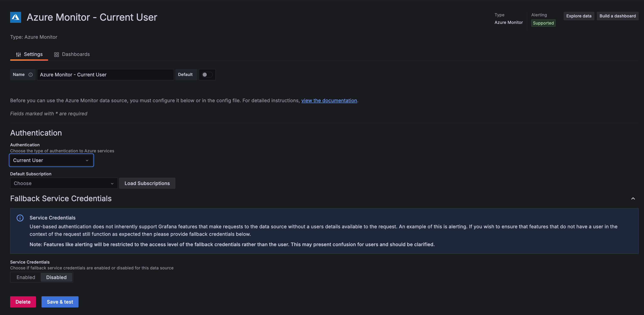Click the view the documentation link

[329, 101]
